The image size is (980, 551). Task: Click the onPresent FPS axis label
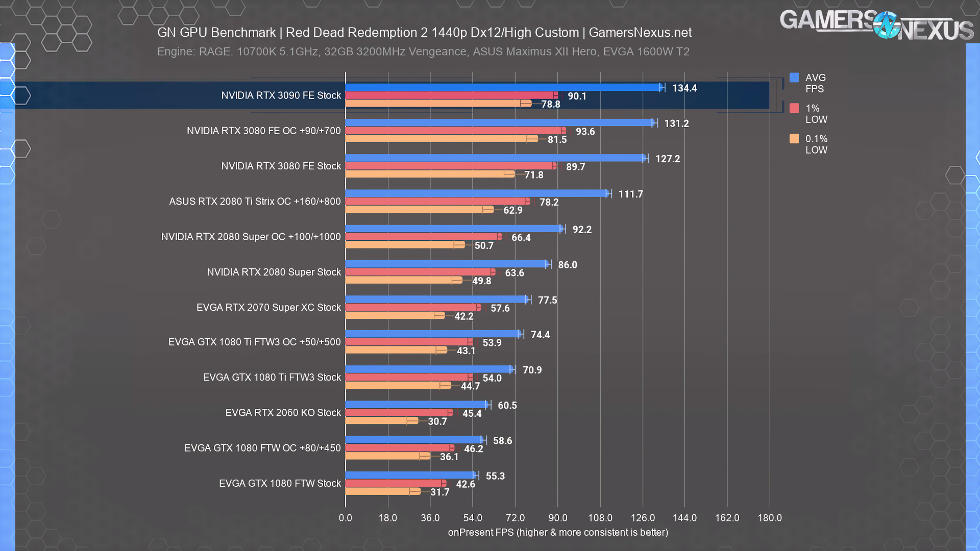click(558, 532)
